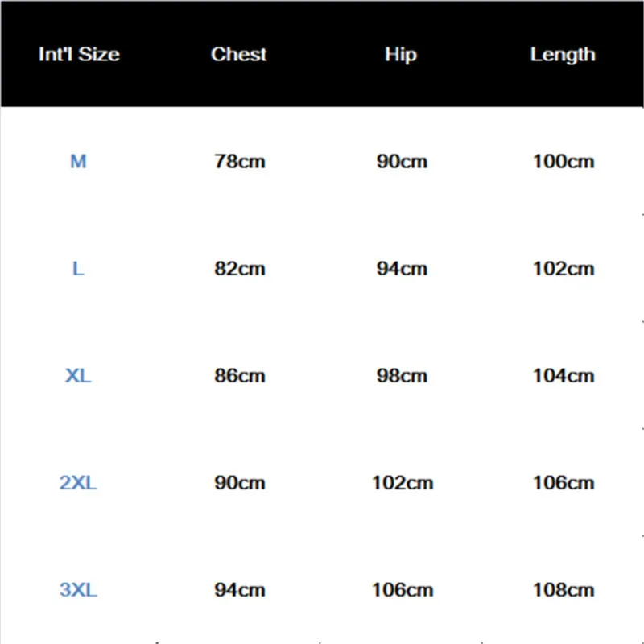The height and width of the screenshot is (644, 644).
Task: Click the 100cm length value
Action: 564,162
